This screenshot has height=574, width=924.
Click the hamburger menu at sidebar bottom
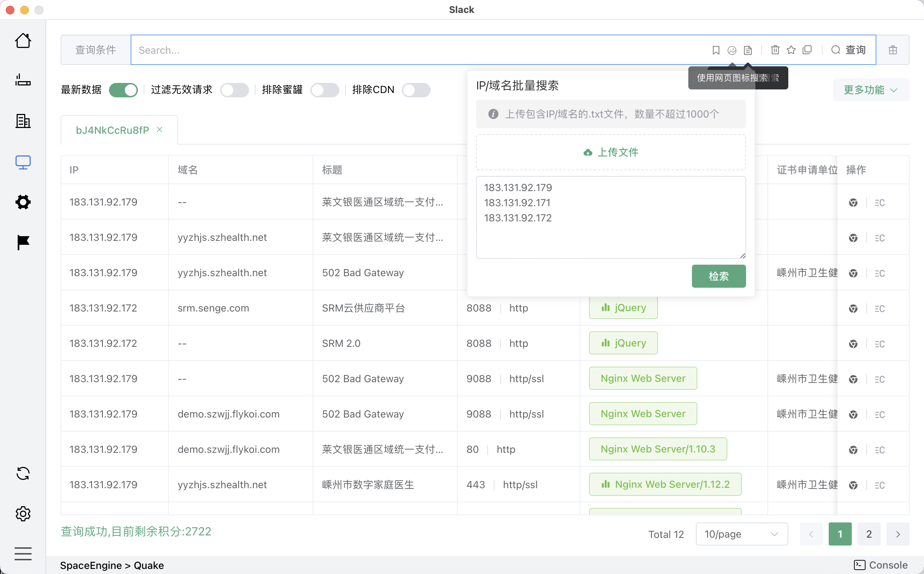pos(23,553)
